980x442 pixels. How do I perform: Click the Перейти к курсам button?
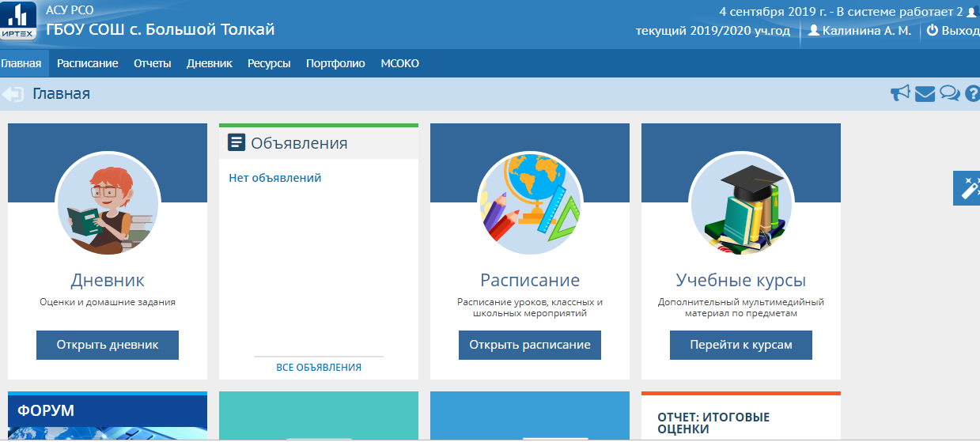(x=741, y=345)
